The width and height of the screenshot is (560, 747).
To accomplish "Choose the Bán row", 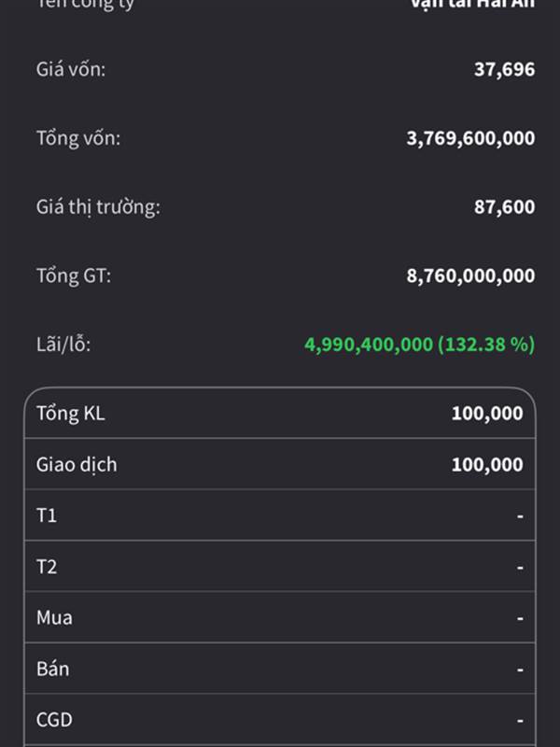I will pyautogui.click(x=280, y=669).
